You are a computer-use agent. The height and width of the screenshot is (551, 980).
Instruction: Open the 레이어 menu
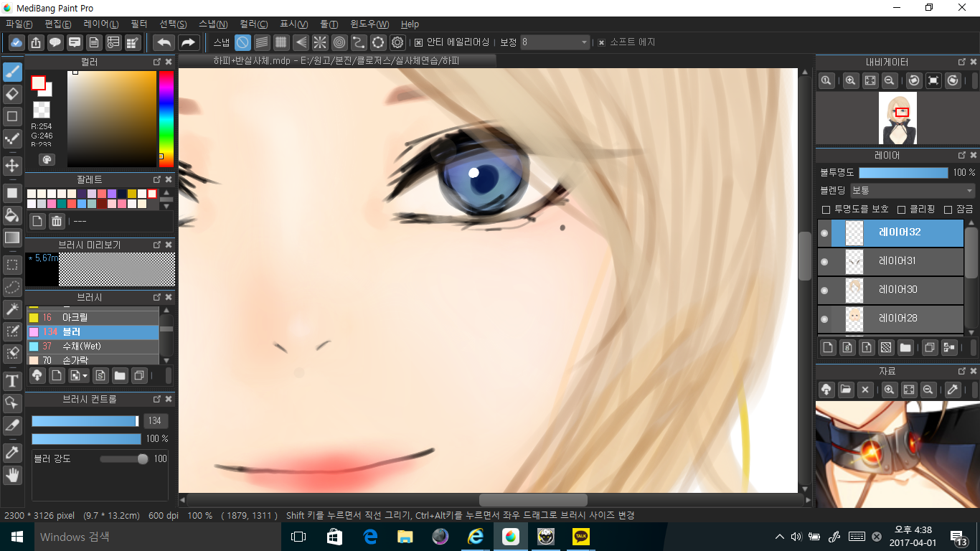(101, 24)
